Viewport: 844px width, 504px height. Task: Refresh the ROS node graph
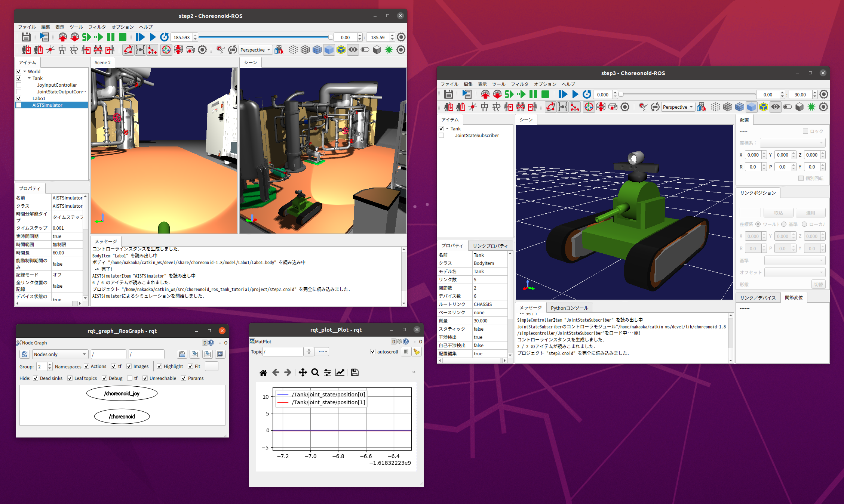pyautogui.click(x=25, y=354)
